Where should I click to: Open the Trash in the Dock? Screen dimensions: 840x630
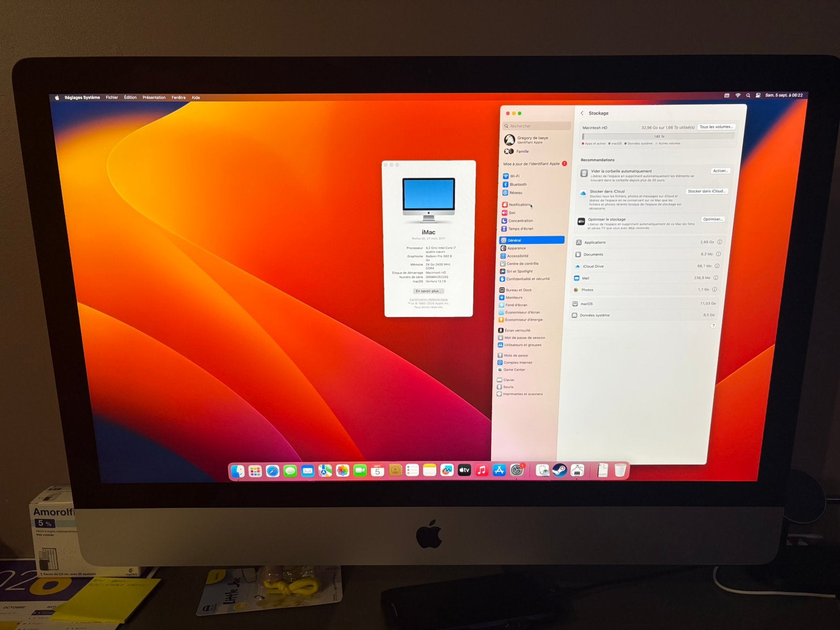pos(620,470)
